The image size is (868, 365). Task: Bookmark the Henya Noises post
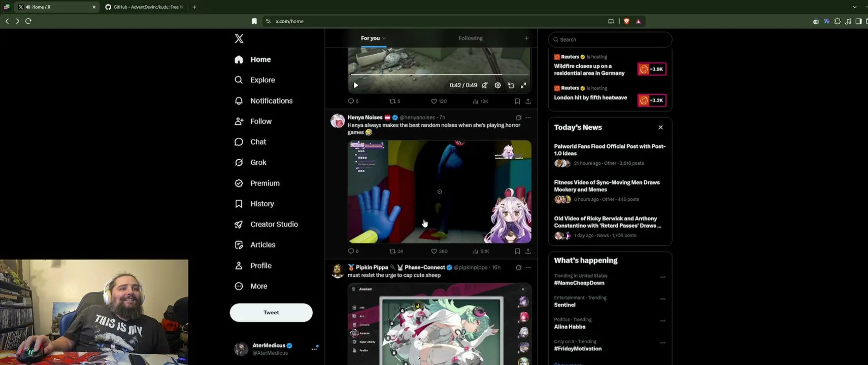click(x=517, y=251)
